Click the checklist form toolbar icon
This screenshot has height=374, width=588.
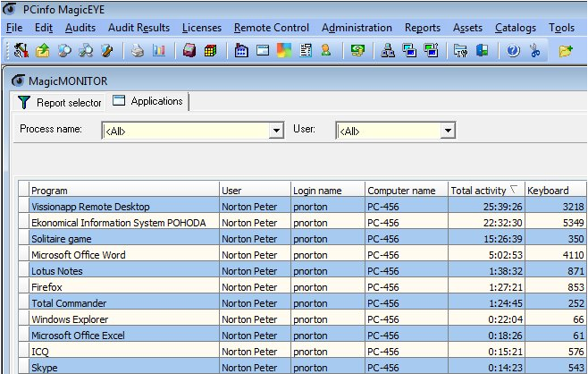coord(306,50)
